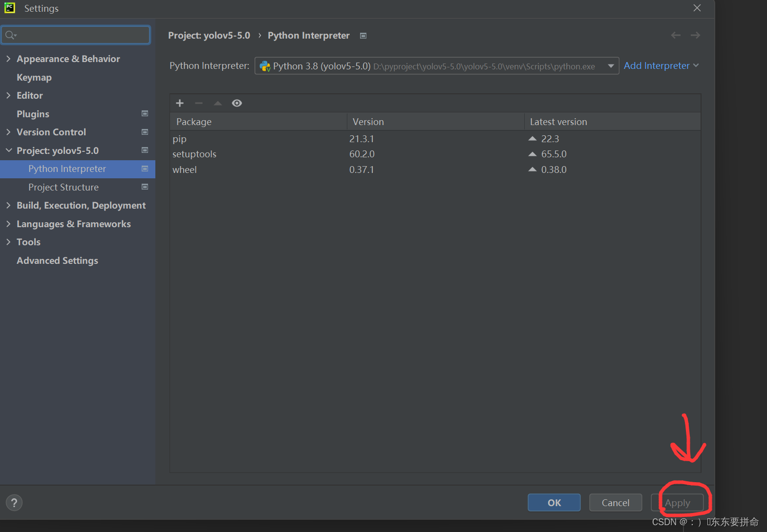This screenshot has width=767, height=532.
Task: Click the project-level icon beside Version Control
Action: [x=145, y=132]
